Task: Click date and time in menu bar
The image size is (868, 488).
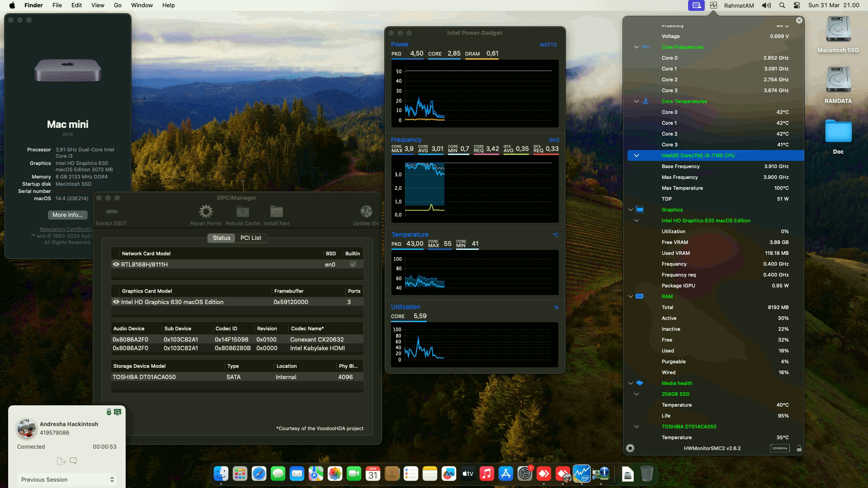Action: tap(834, 5)
